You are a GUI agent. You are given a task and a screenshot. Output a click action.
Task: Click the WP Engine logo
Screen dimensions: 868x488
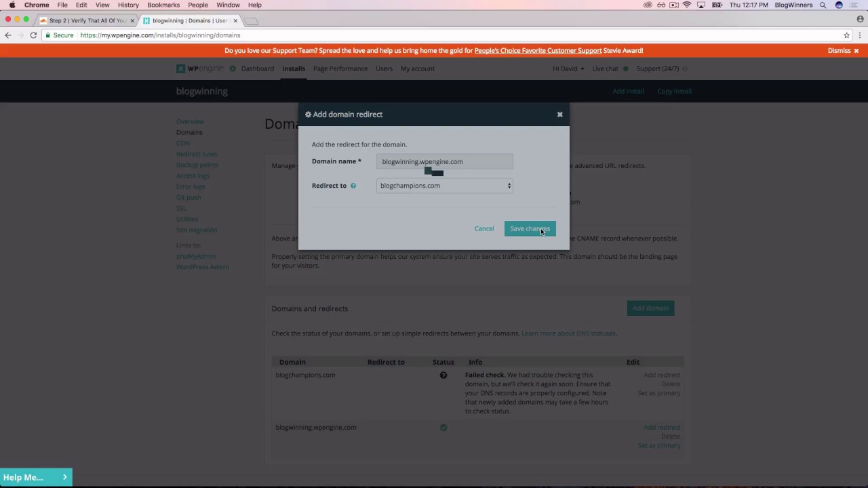coord(200,68)
